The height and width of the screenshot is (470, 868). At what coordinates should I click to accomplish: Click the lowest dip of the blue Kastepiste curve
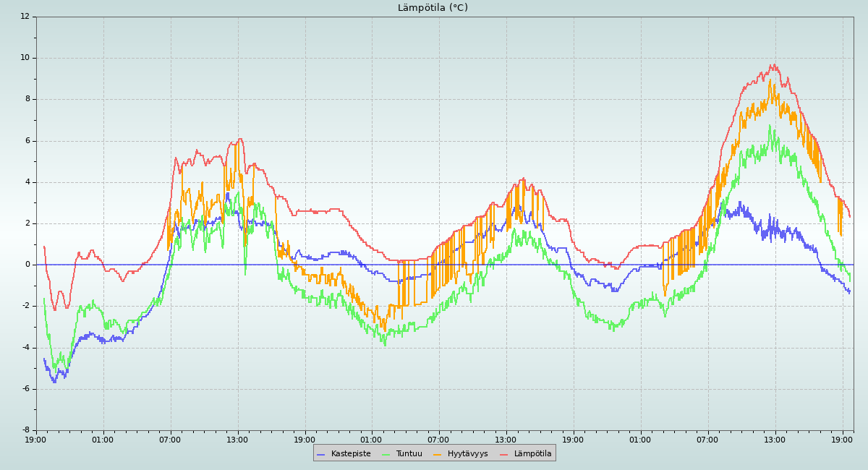pos(54,382)
